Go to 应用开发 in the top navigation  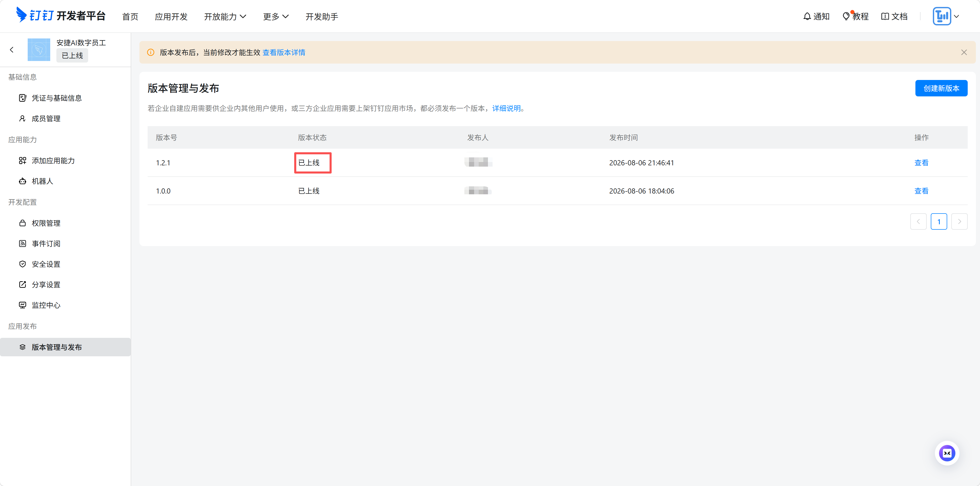point(171,16)
